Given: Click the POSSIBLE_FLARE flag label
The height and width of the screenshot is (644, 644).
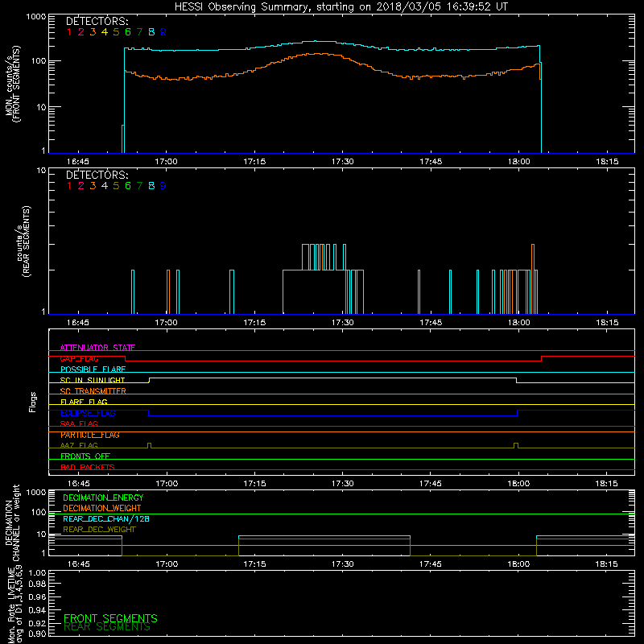Looking at the screenshot, I should [93, 369].
